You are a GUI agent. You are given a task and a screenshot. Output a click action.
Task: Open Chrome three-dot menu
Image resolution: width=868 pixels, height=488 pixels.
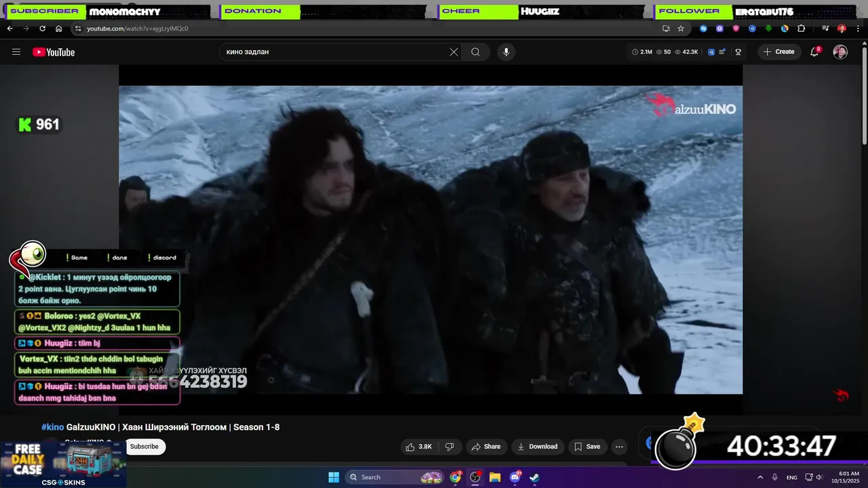coord(857,28)
